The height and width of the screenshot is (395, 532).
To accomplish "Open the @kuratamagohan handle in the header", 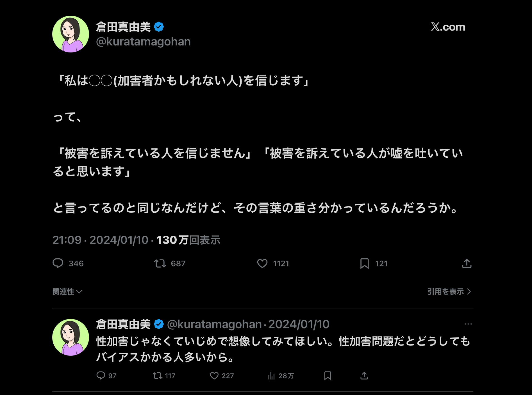I will coord(143,42).
